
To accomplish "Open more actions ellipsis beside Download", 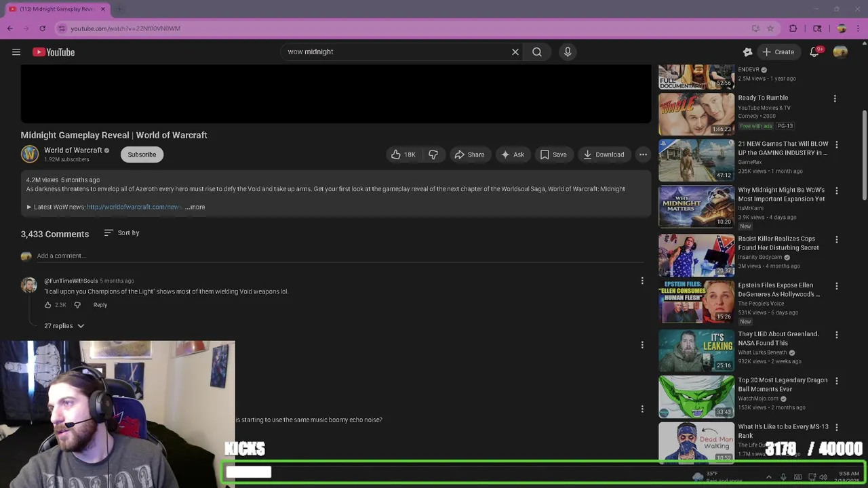I will [643, 155].
